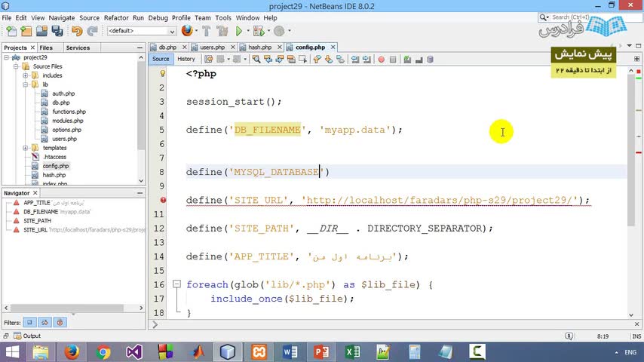Click the Redo arrow icon

[x=93, y=31]
